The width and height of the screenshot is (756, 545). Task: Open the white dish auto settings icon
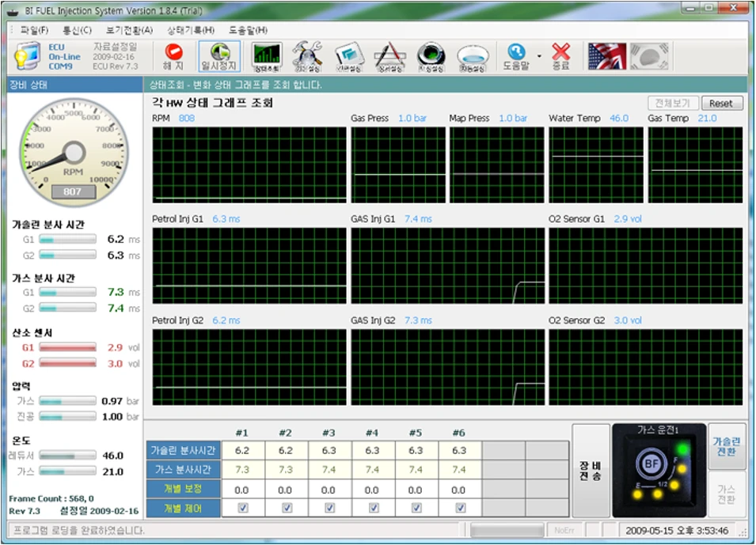tap(473, 58)
